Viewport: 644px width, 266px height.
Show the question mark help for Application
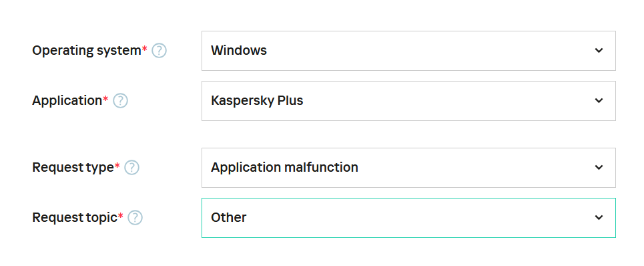click(x=120, y=101)
